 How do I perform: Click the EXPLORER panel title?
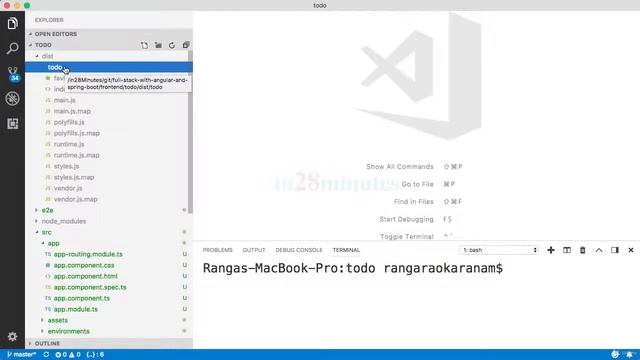pyautogui.click(x=49, y=20)
